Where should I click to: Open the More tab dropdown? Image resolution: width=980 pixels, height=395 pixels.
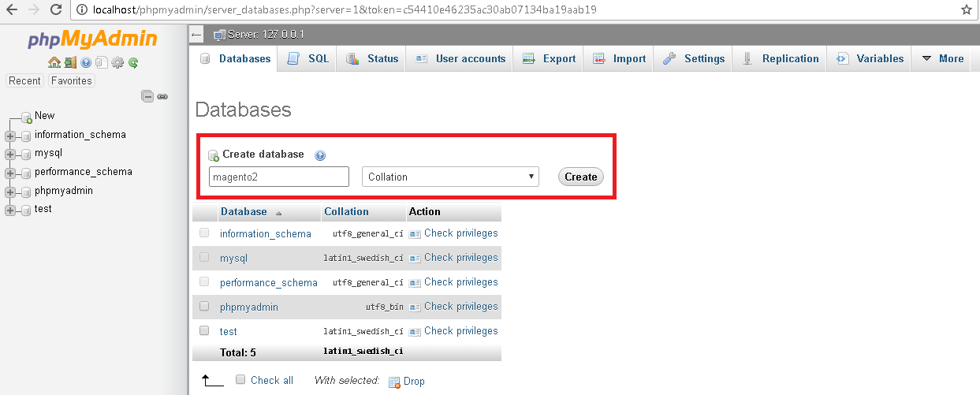(x=942, y=59)
